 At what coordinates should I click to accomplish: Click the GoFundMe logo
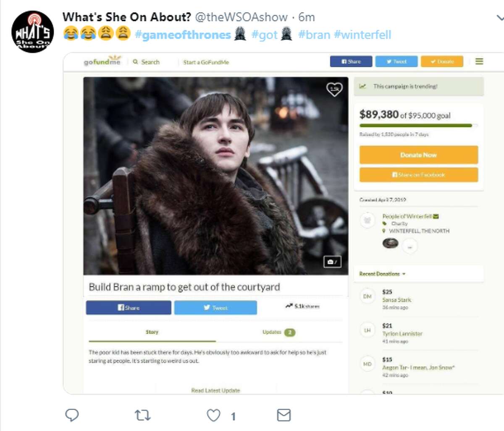pos(102,61)
